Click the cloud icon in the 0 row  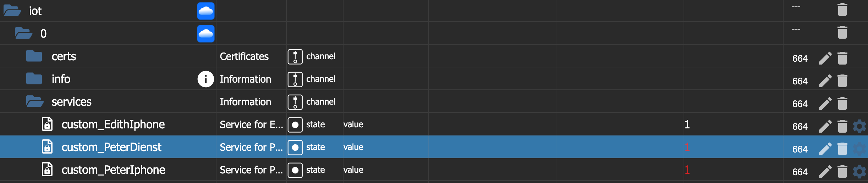point(206,34)
